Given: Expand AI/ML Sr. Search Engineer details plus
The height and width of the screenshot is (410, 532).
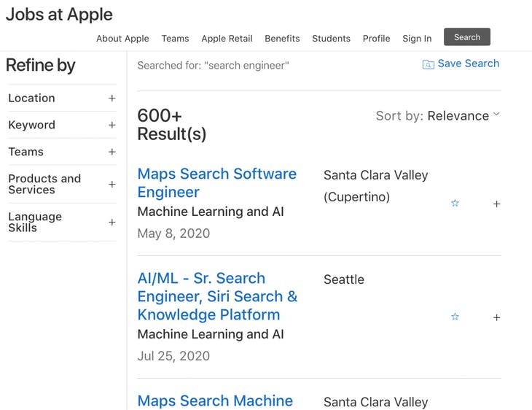Looking at the screenshot, I should tap(496, 317).
